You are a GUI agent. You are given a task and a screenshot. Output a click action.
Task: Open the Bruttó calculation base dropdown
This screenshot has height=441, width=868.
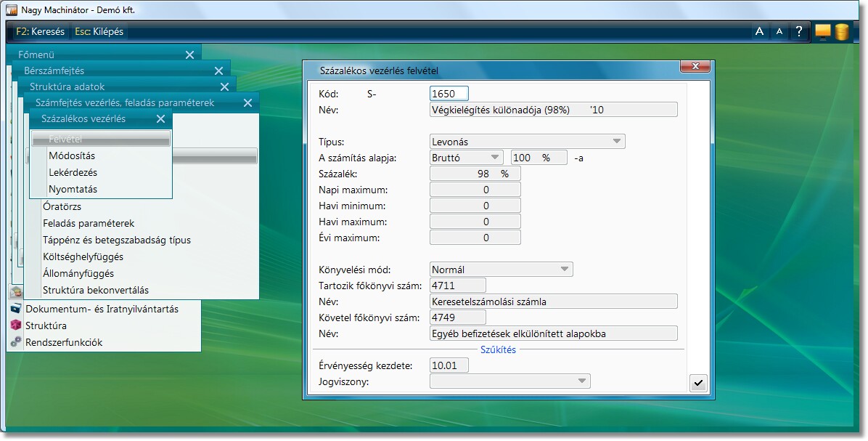[494, 158]
